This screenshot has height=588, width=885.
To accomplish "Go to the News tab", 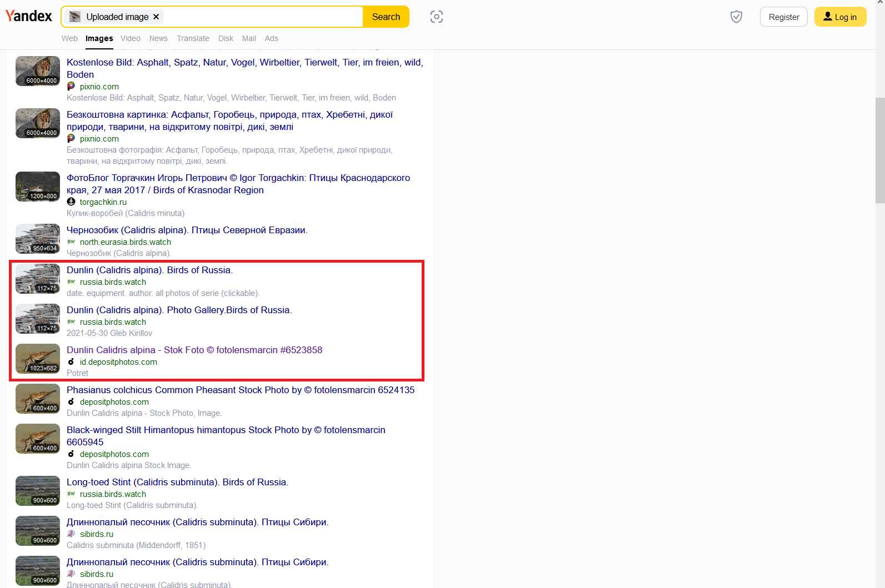I will coord(158,38).
